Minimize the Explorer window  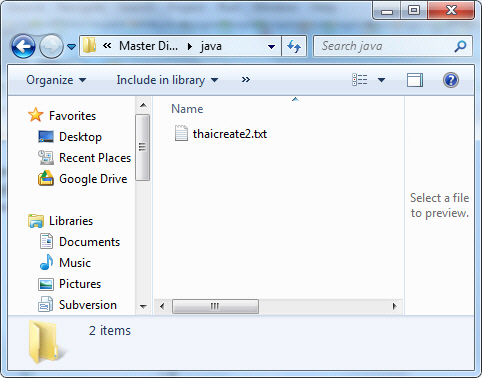[387, 11]
